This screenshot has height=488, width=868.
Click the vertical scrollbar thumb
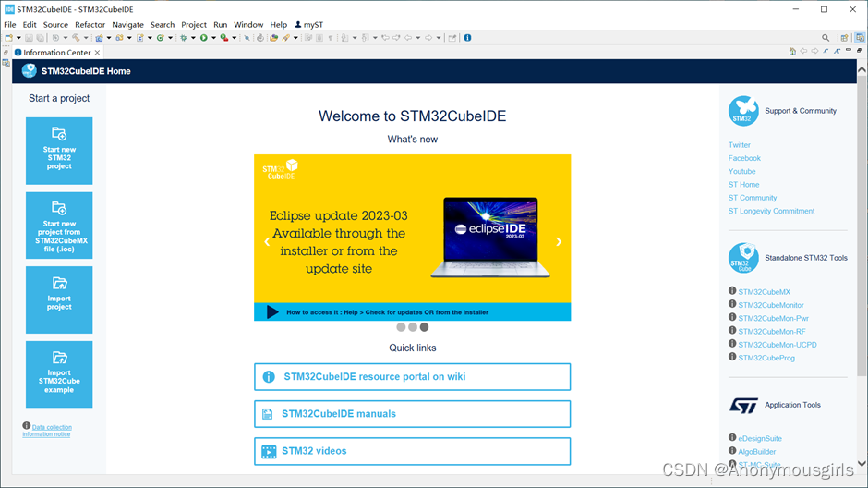point(862,227)
